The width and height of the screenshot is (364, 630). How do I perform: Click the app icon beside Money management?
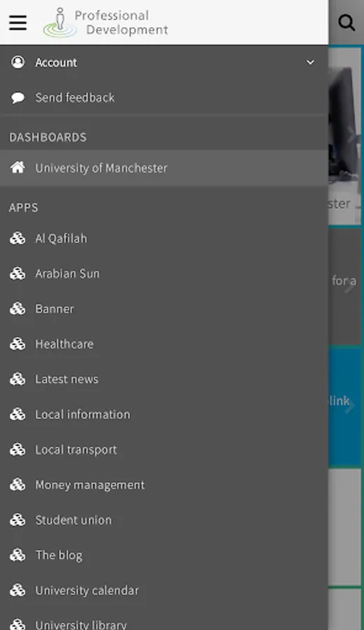coord(17,485)
